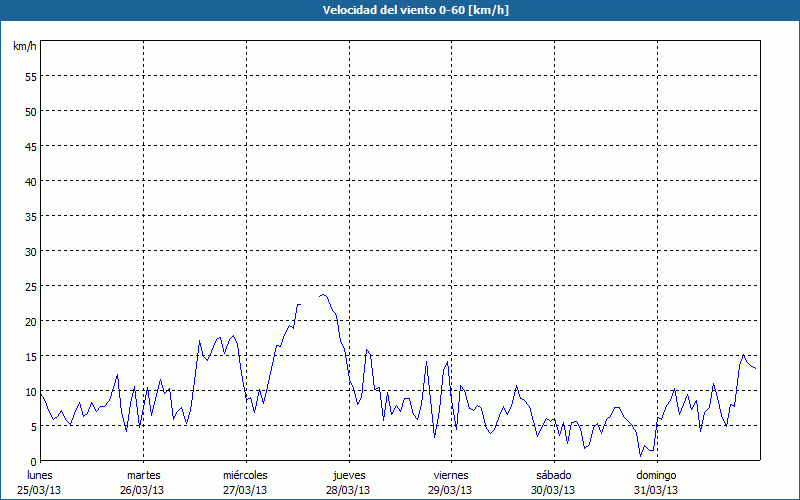The height and width of the screenshot is (500, 800).
Task: Select the 'martes' day label
Action: (x=144, y=475)
